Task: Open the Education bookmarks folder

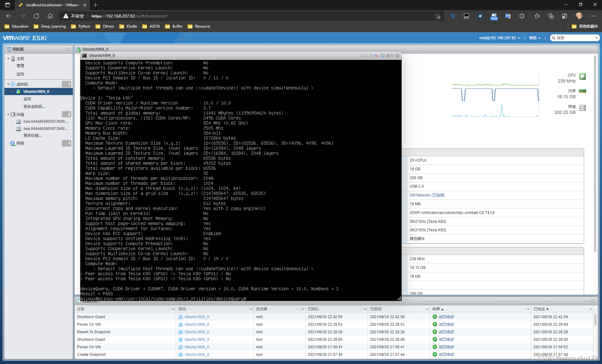Action: coord(17,26)
